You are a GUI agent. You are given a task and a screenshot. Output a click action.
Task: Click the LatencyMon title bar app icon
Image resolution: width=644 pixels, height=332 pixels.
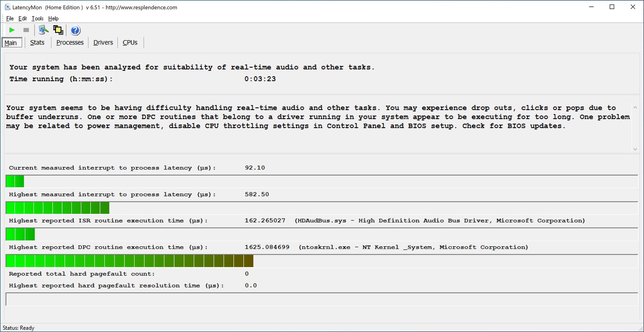[7, 7]
